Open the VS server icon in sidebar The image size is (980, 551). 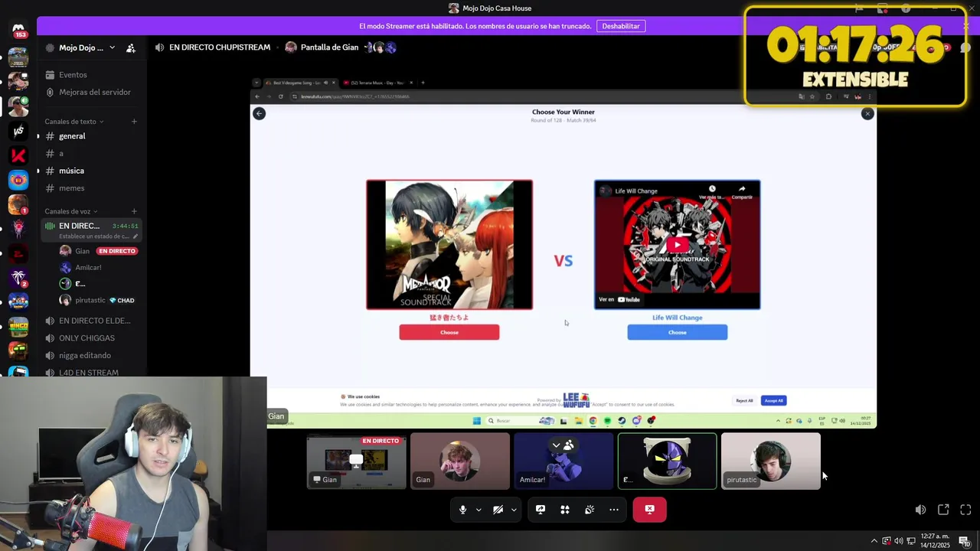pyautogui.click(x=18, y=131)
